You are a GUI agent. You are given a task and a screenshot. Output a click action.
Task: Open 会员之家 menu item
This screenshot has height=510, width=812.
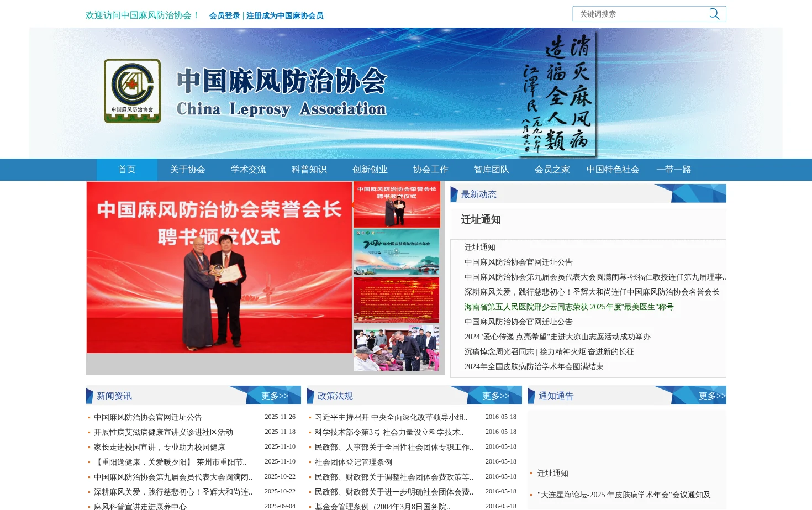click(552, 170)
